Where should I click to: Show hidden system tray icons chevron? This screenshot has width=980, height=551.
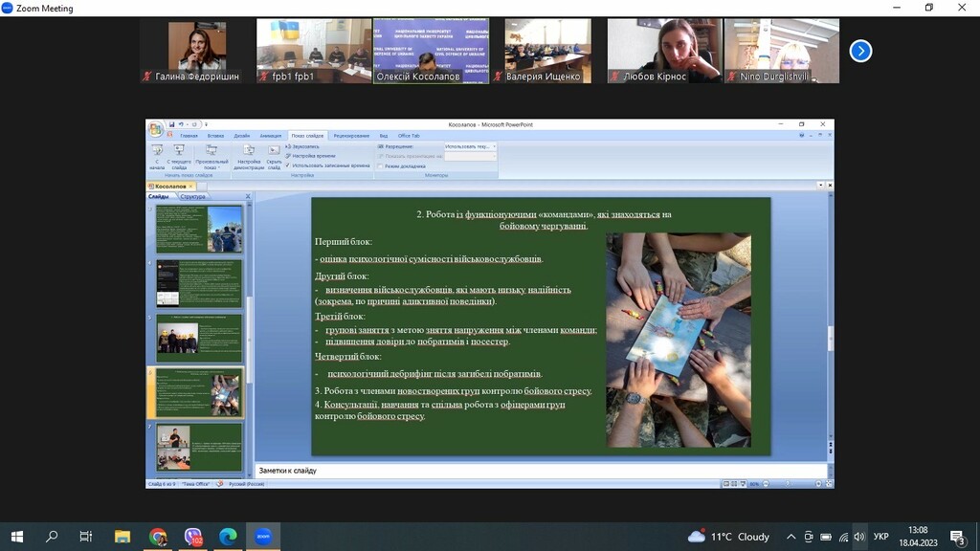tap(791, 537)
